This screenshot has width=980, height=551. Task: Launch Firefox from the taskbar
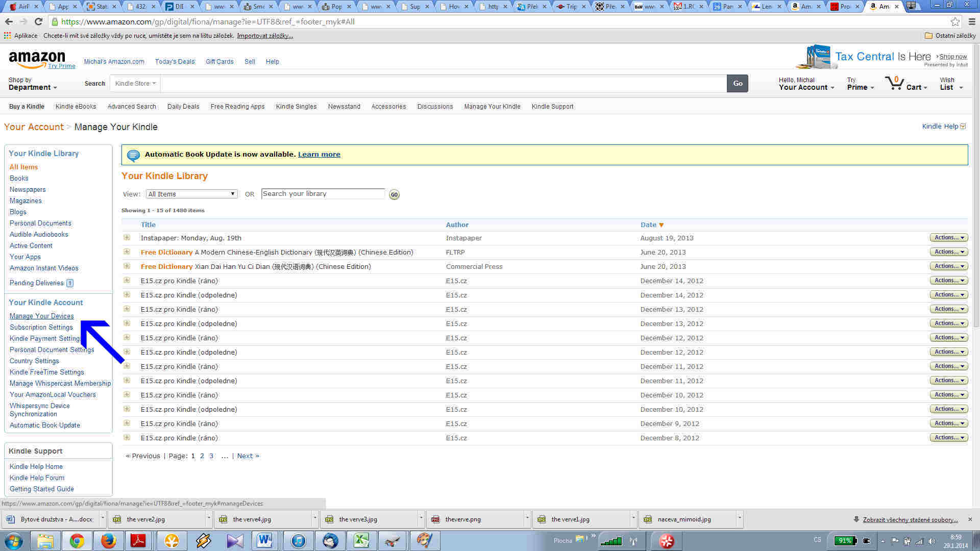tap(108, 541)
